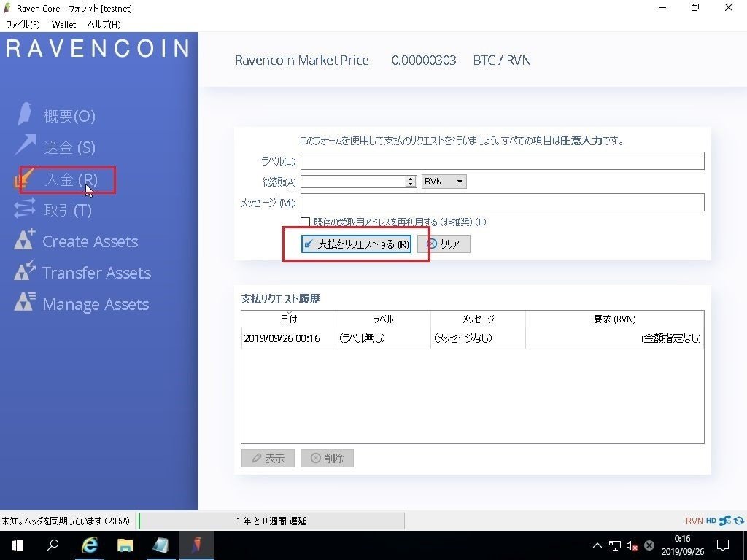The image size is (747, 560).
Task: Open the Wallet menu
Action: click(63, 24)
